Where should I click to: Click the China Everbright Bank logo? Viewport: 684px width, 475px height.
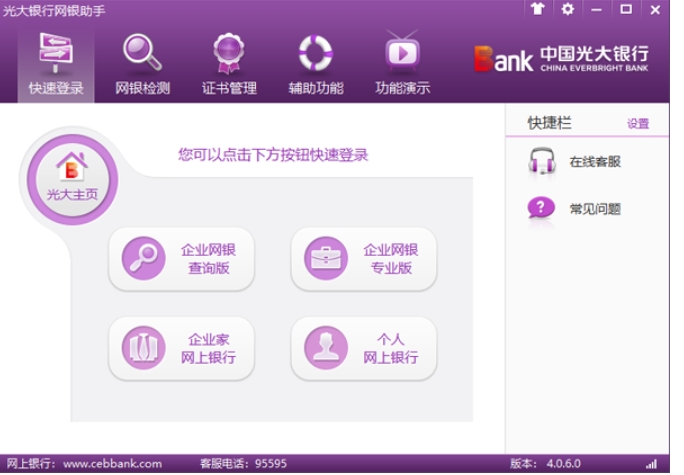561,59
